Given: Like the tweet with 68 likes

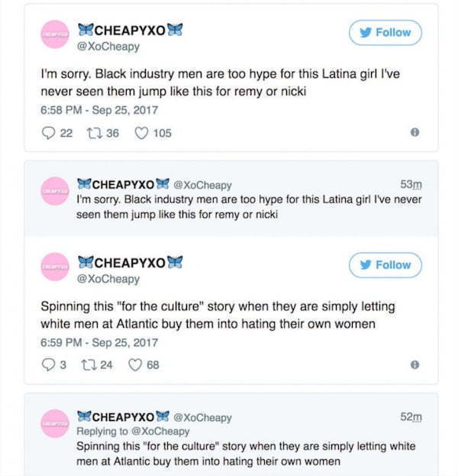Looking at the screenshot, I should point(135,365).
